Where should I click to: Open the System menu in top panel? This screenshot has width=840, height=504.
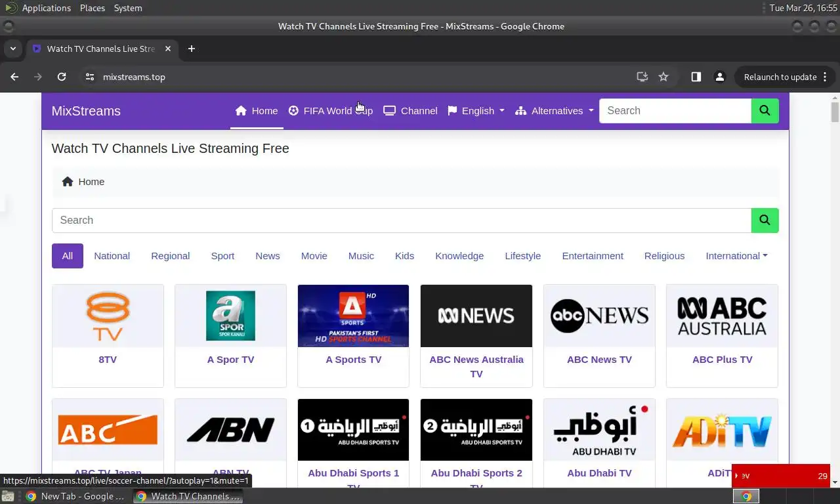(128, 8)
